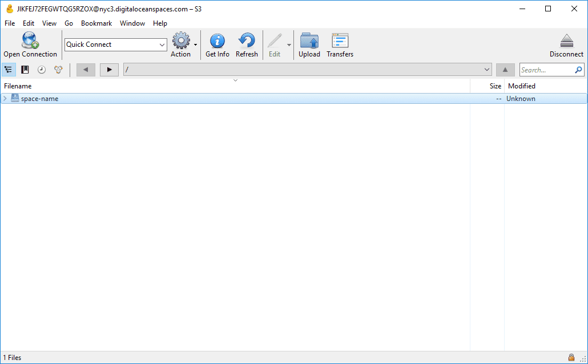Expand the space-name folder
Screen dimensions: 588x364
tap(5, 99)
